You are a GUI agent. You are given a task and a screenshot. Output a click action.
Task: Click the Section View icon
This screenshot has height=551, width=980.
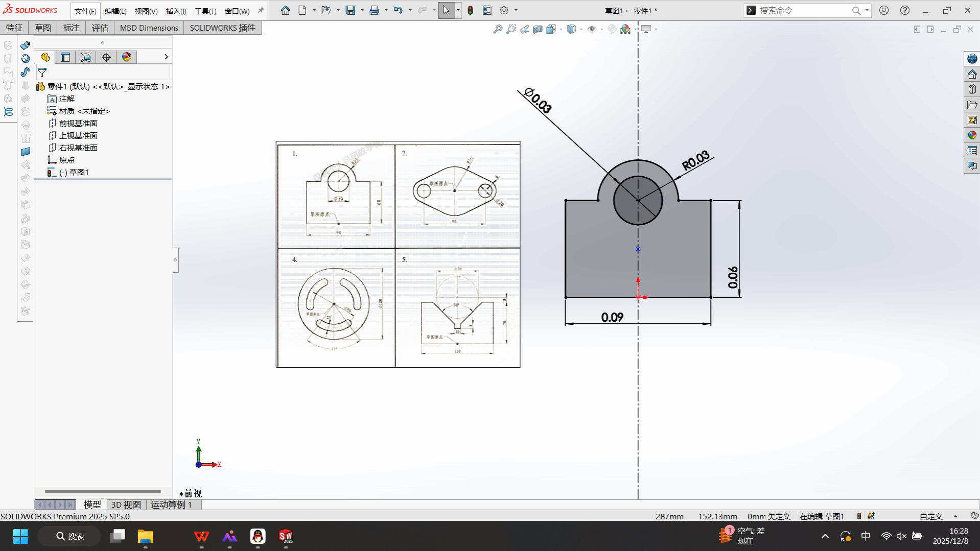538,30
